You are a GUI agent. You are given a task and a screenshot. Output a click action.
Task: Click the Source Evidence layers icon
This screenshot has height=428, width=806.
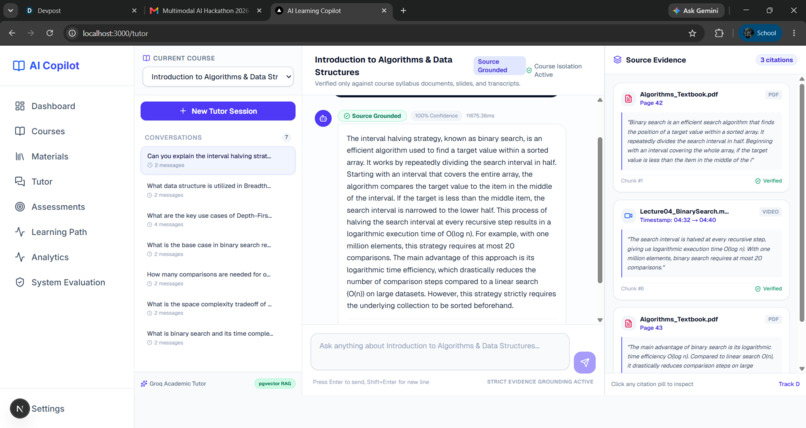click(617, 60)
